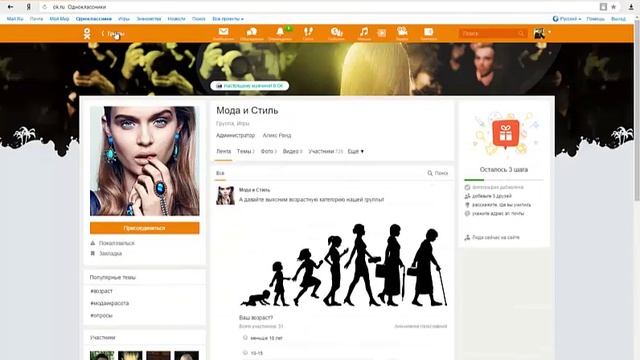
Task: Switch to Лента tab
Action: point(223,151)
